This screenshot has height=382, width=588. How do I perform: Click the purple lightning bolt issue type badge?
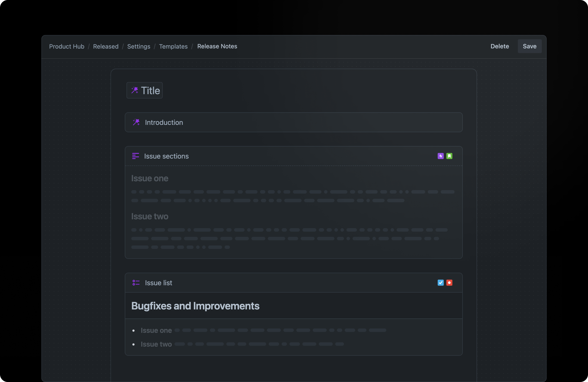tap(440, 156)
